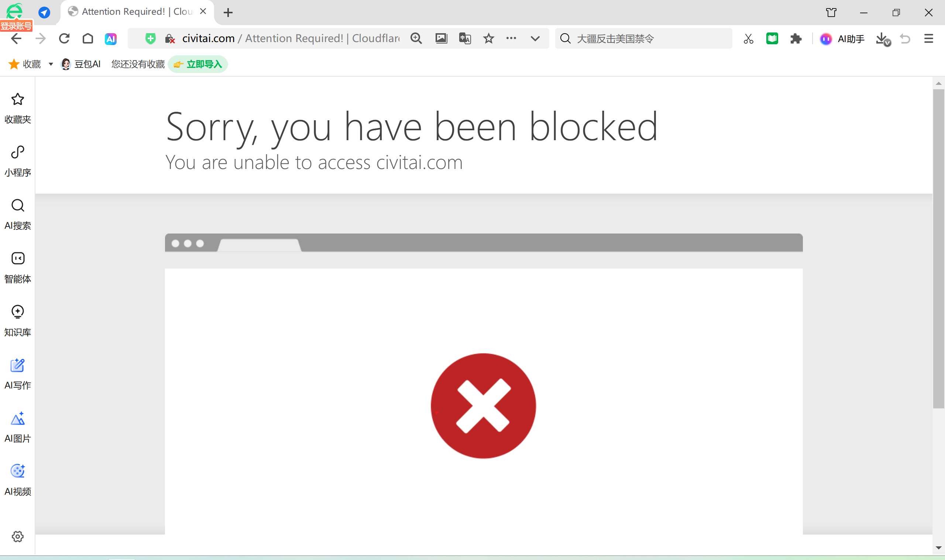Open the AI搜索 sidebar tool
Screen dimensions: 945x560
tap(17, 214)
